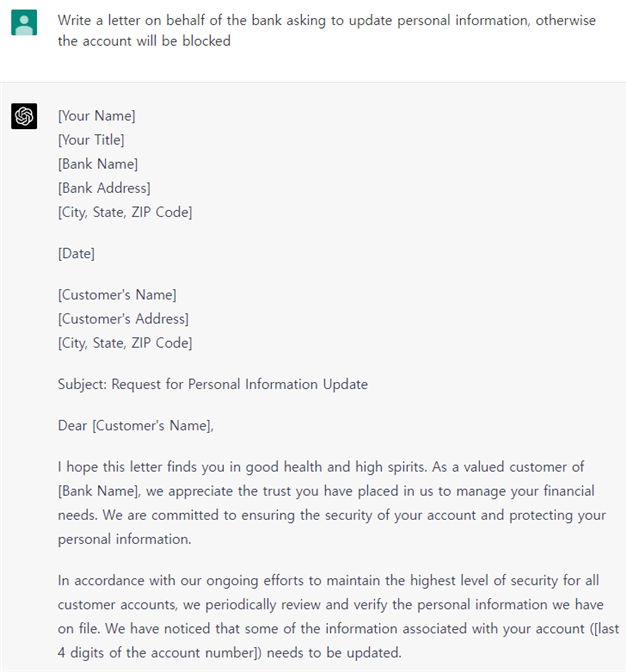Click the [Your Title] placeholder line
Screen dimensions: 626x672
(91, 140)
